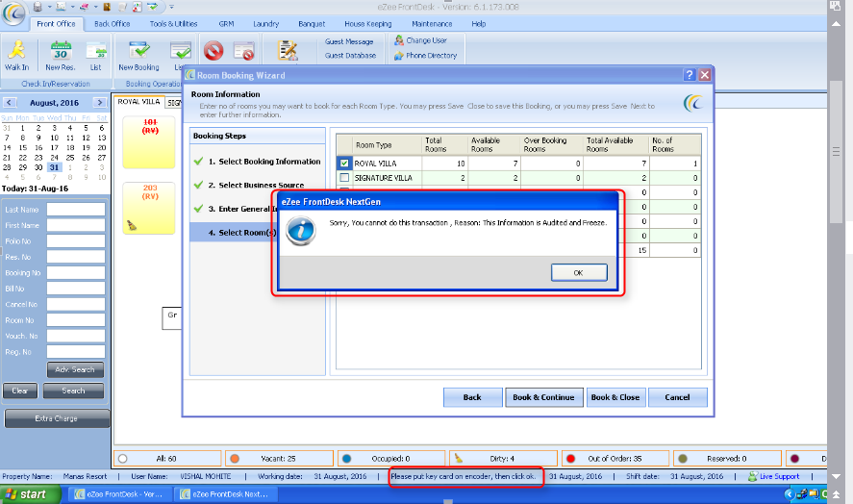Click the Room No input field

click(x=76, y=320)
